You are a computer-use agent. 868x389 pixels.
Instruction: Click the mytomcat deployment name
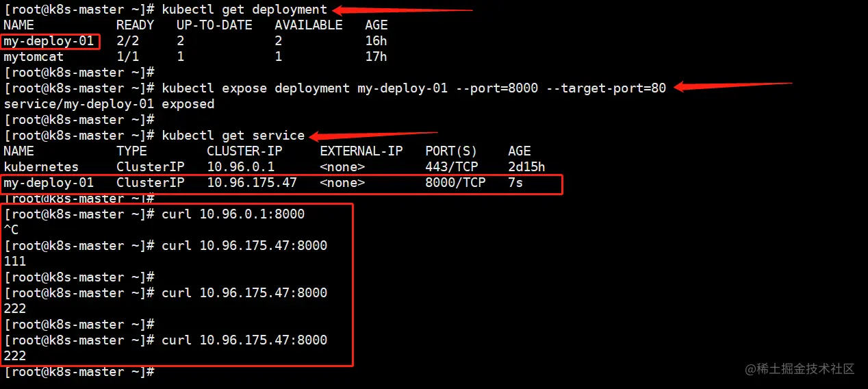(34, 57)
